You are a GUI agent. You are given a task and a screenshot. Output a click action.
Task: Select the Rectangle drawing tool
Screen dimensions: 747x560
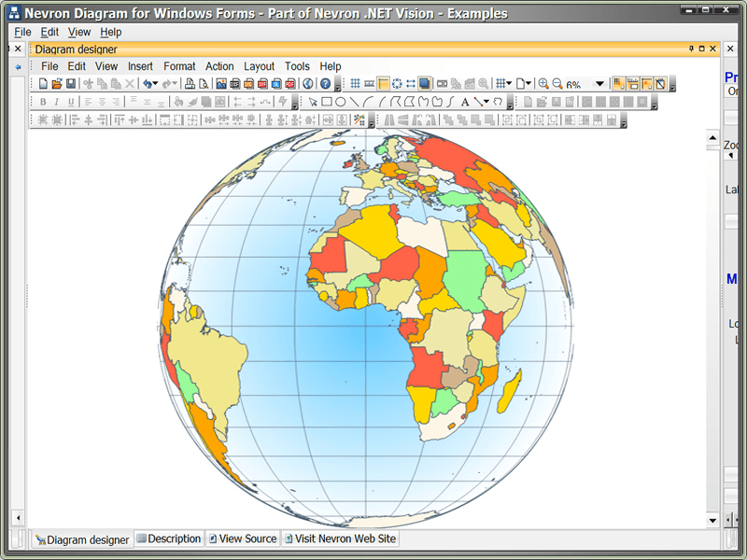click(326, 102)
